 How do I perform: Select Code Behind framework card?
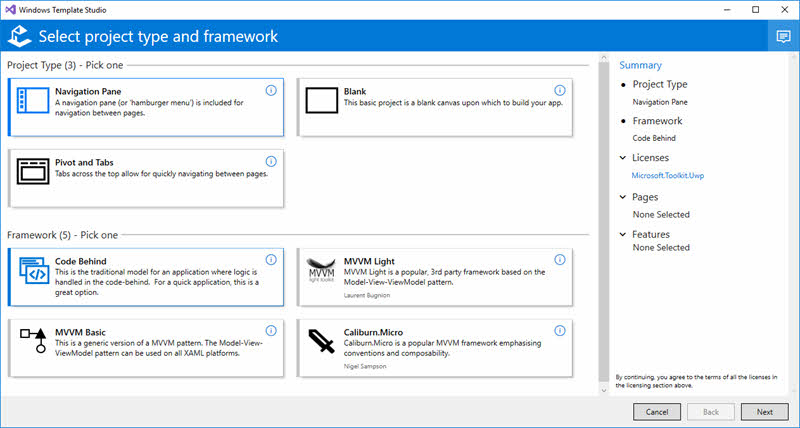tap(146, 277)
